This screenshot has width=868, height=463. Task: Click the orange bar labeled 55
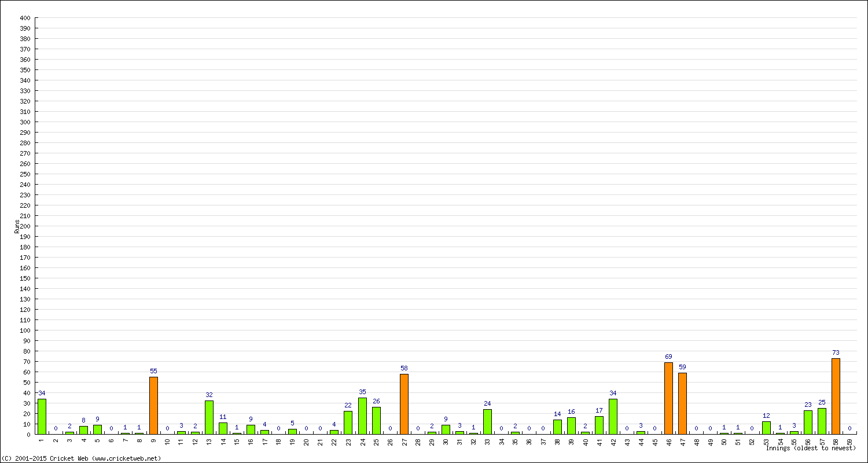point(153,405)
